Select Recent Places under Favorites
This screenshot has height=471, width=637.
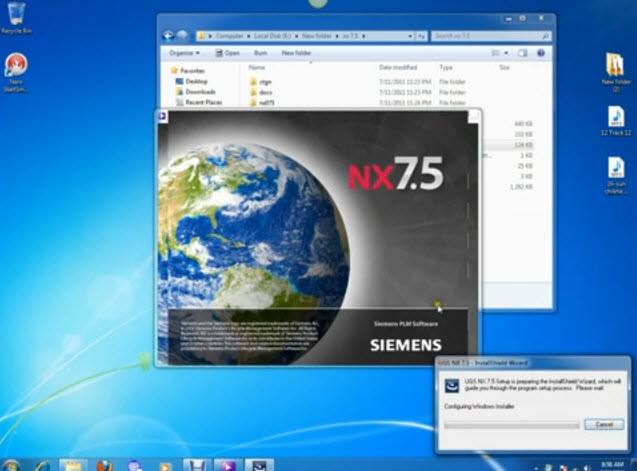coord(204,102)
